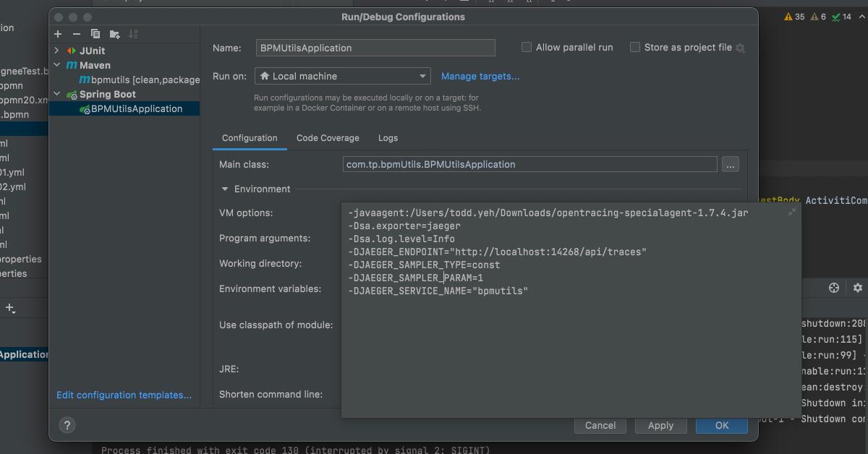Collapse the expanded VM options editor
This screenshot has width=868, height=454.
(x=792, y=212)
